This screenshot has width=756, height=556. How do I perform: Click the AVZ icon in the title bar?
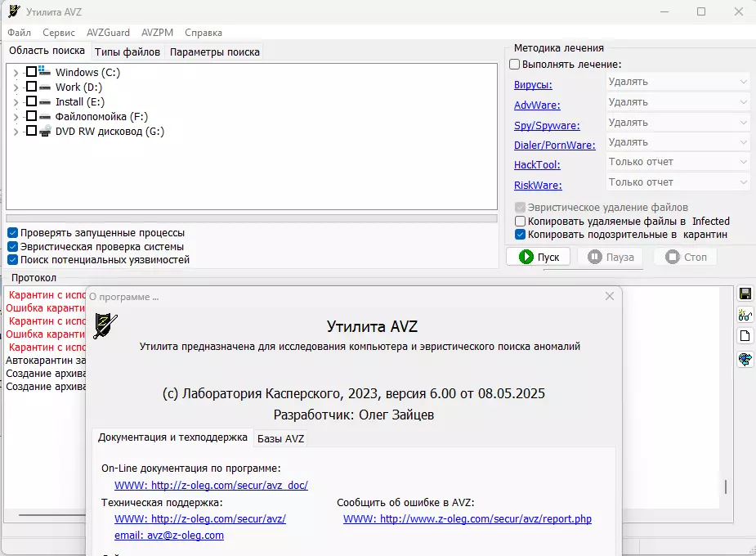[x=15, y=11]
